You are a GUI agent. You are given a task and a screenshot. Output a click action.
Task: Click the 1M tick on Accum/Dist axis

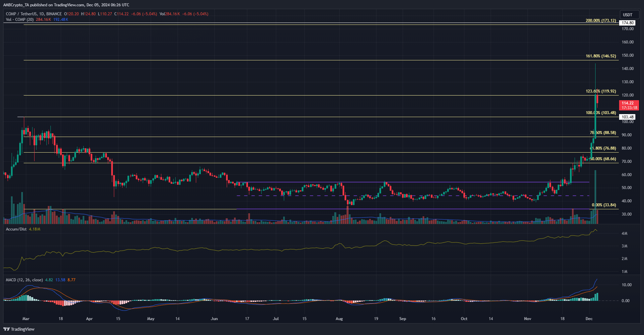pos(624,272)
